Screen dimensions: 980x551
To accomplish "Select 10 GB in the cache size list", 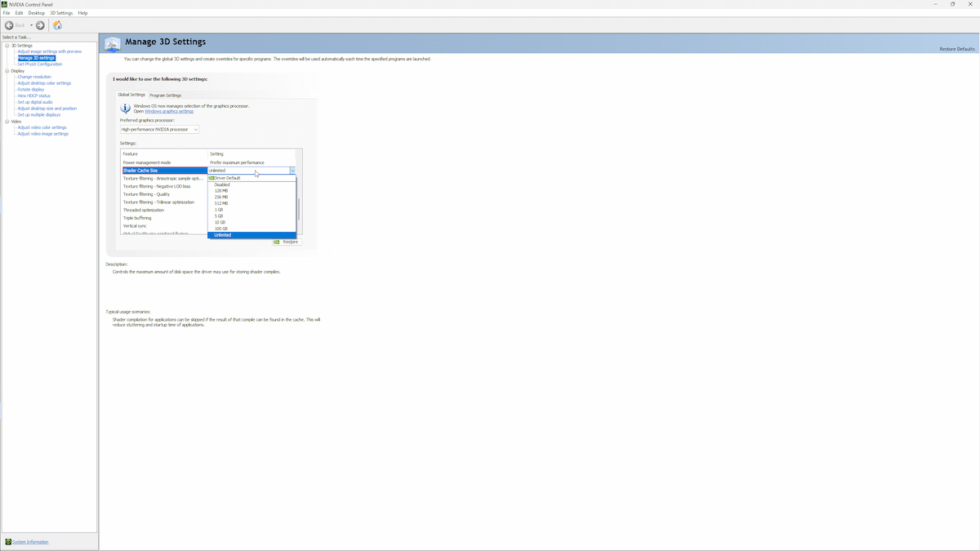I will pyautogui.click(x=220, y=222).
